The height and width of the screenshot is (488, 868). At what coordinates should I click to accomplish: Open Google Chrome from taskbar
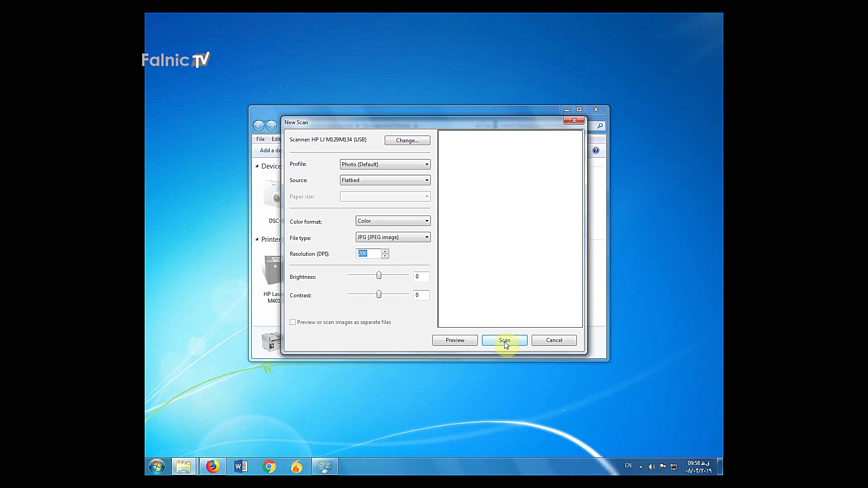tap(269, 466)
